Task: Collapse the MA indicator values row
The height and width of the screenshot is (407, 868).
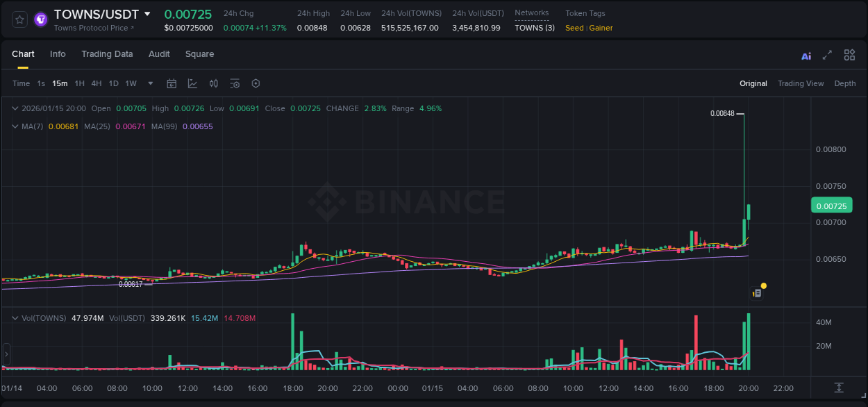Action: [x=14, y=126]
